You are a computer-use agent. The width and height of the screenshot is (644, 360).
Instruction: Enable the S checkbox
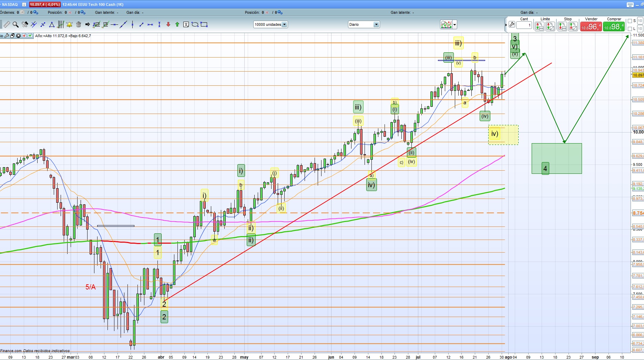630,21
